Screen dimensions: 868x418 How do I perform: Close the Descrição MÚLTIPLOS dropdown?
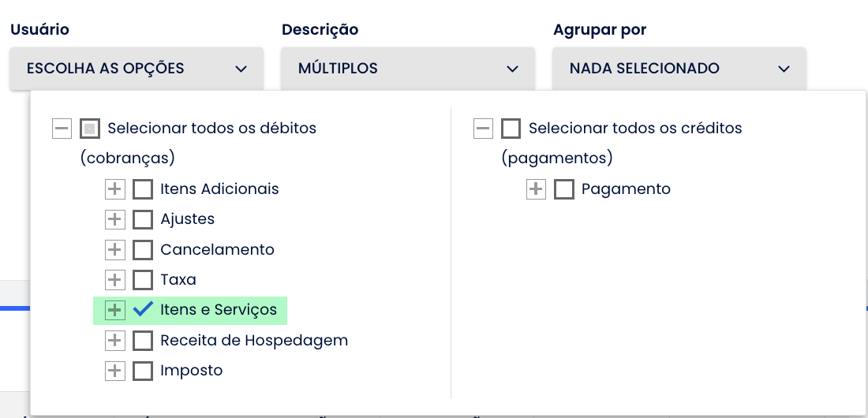408,69
